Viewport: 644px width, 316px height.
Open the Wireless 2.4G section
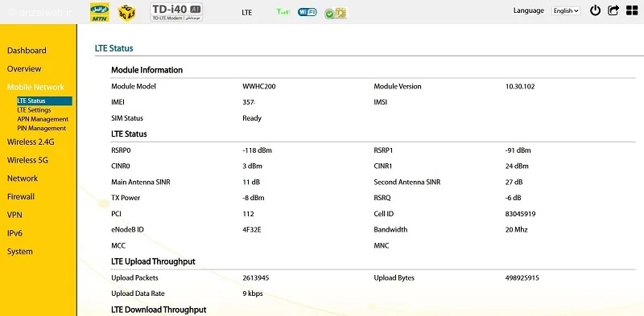tap(31, 142)
